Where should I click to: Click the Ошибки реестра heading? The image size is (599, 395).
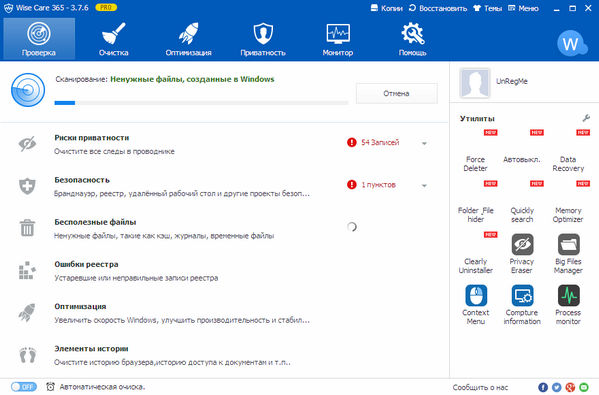coord(86,264)
